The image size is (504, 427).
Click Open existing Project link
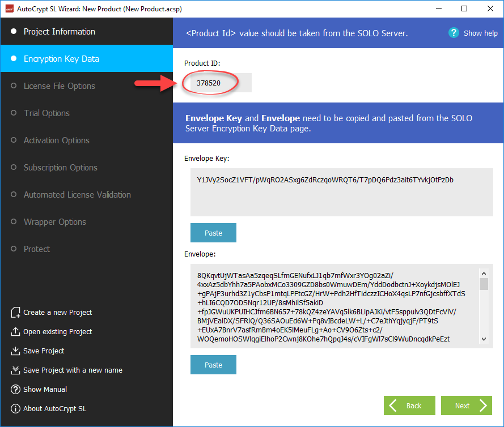[57, 332]
